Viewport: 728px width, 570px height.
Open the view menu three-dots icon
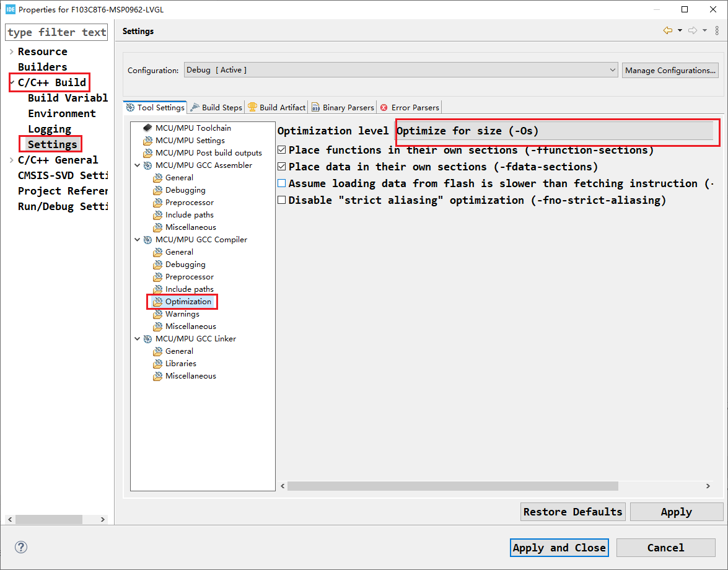pyautogui.click(x=717, y=30)
